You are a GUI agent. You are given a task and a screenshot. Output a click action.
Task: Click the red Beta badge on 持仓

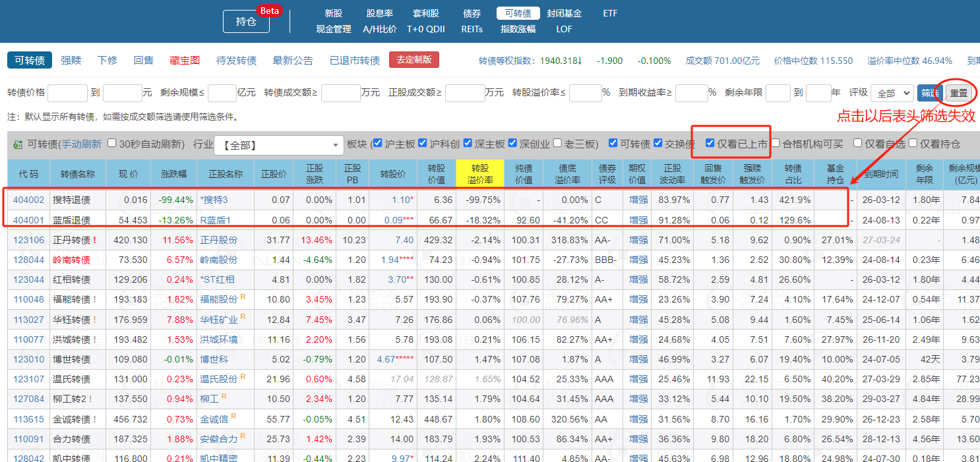[270, 11]
